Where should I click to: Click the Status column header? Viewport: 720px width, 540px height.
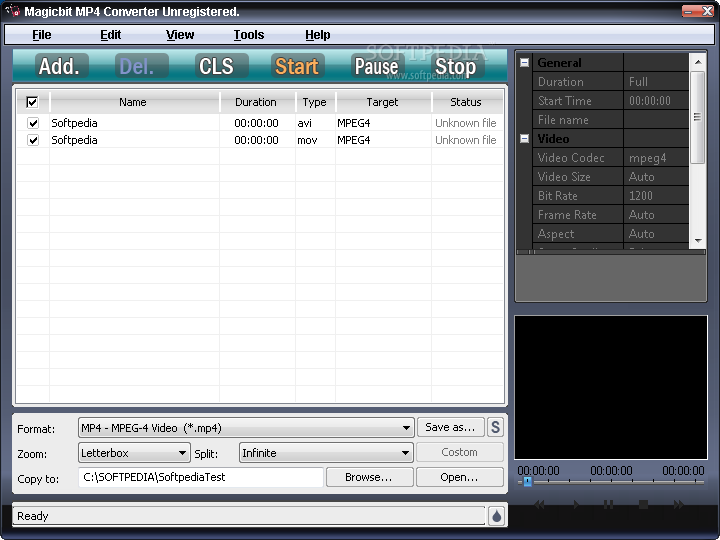click(466, 102)
